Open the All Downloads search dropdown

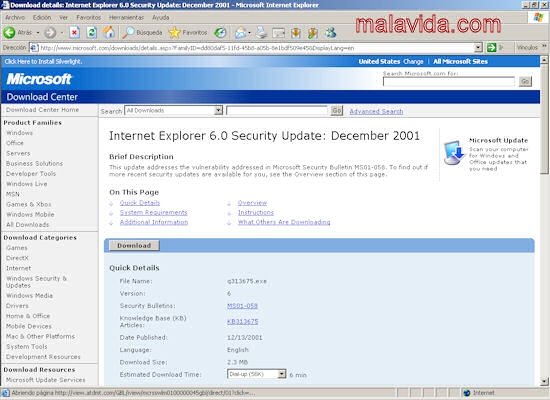pos(219,111)
